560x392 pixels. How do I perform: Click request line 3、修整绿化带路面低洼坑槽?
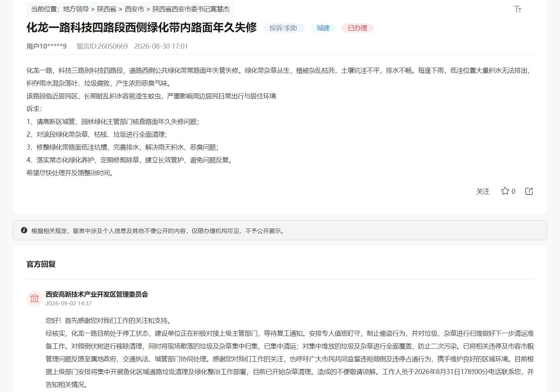pyautogui.click(x=122, y=147)
